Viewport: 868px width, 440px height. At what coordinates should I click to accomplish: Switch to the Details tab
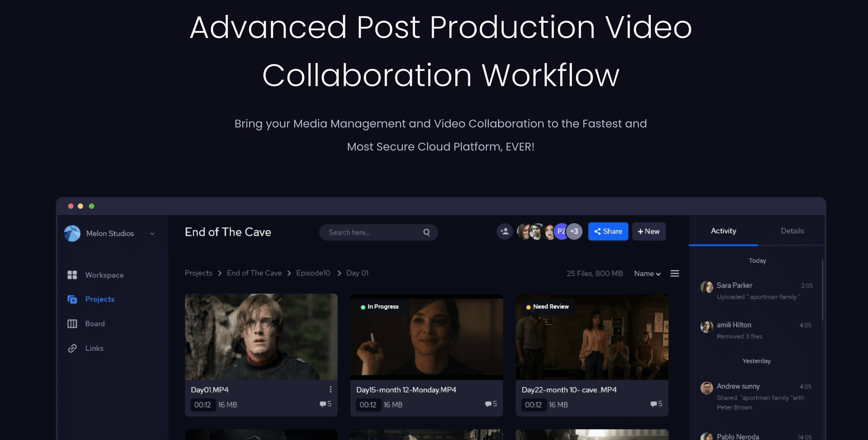coord(792,231)
